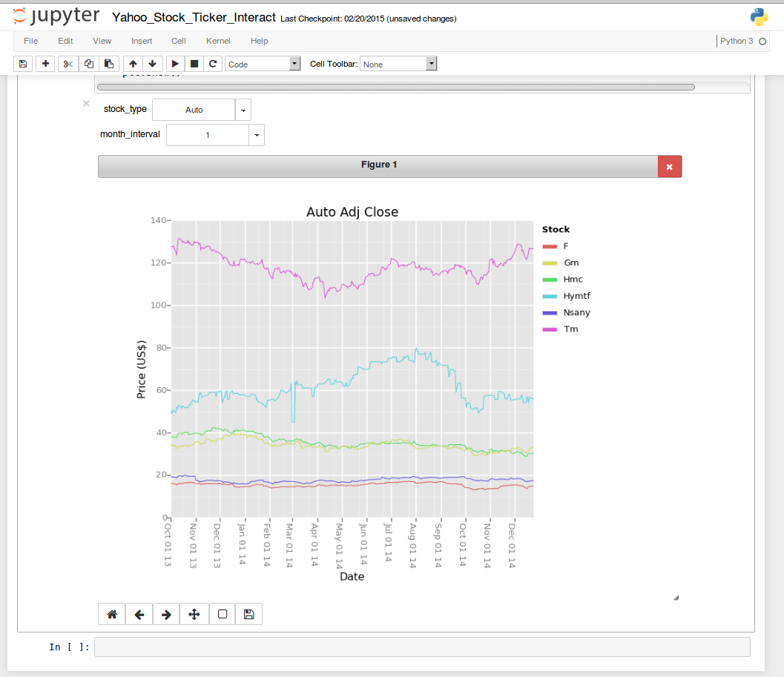Screen dimensions: 784x677
Task: Open the Insert menu
Action: (142, 41)
